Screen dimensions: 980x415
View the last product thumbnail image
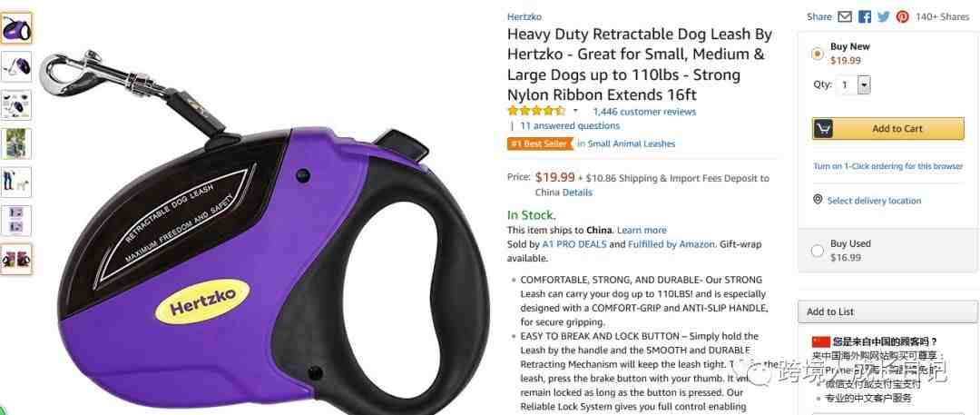(16, 259)
